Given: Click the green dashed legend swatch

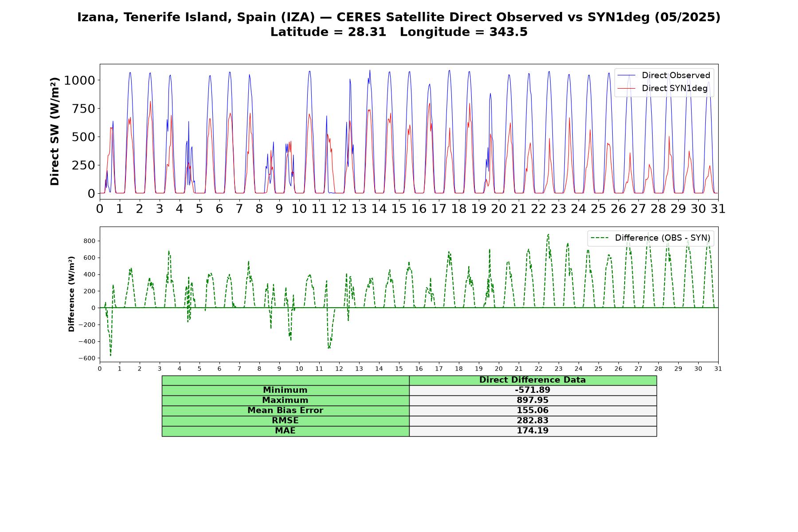Looking at the screenshot, I should coord(600,238).
